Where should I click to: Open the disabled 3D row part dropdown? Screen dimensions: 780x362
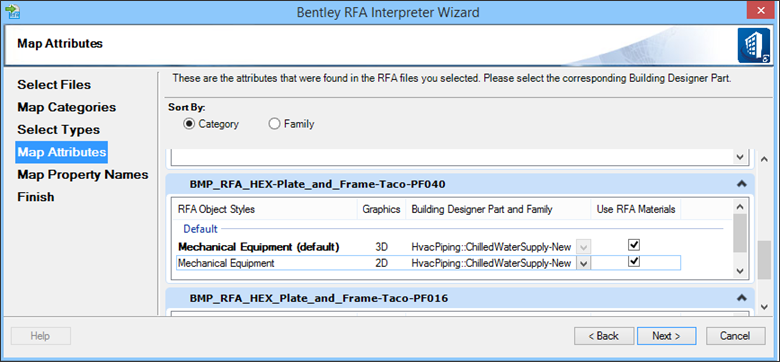point(584,247)
